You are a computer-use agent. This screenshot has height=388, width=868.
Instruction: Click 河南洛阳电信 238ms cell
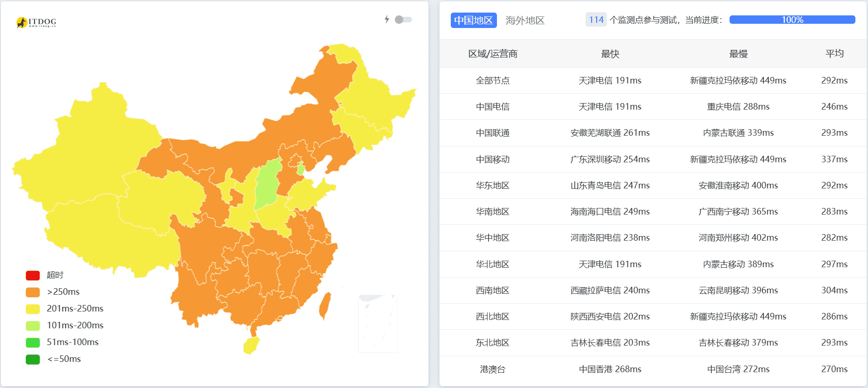(x=610, y=237)
